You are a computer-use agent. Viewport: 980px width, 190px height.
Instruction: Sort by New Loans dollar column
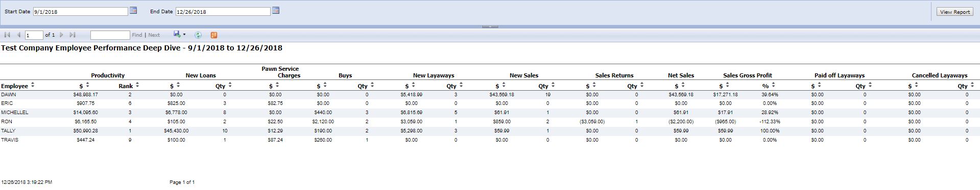[x=178, y=85]
